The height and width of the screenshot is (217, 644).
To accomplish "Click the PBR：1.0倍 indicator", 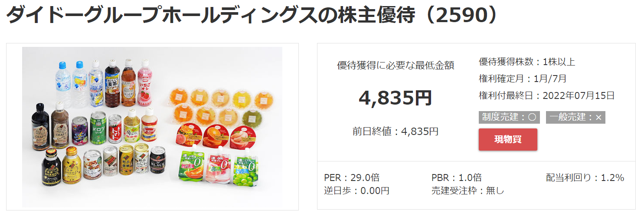I will point(457,178).
